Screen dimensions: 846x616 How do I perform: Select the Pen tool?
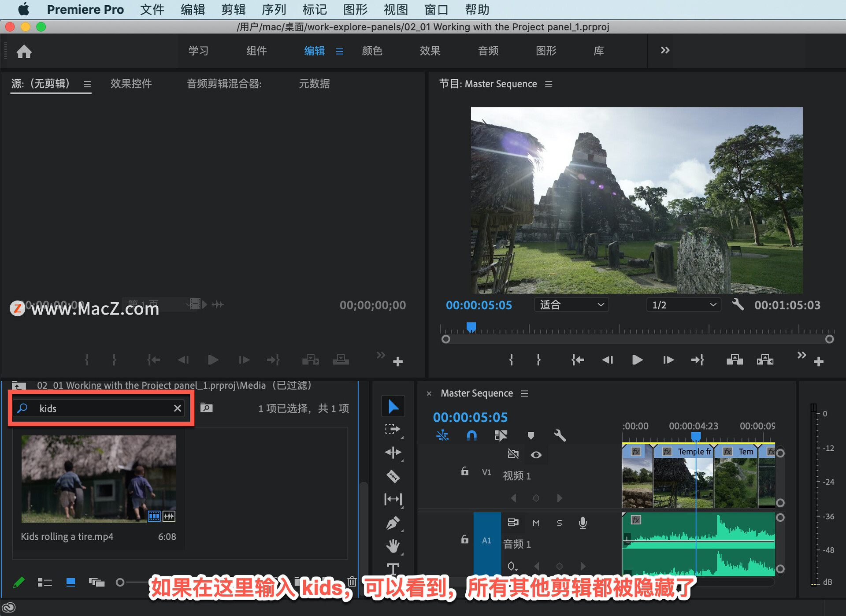[x=393, y=523]
